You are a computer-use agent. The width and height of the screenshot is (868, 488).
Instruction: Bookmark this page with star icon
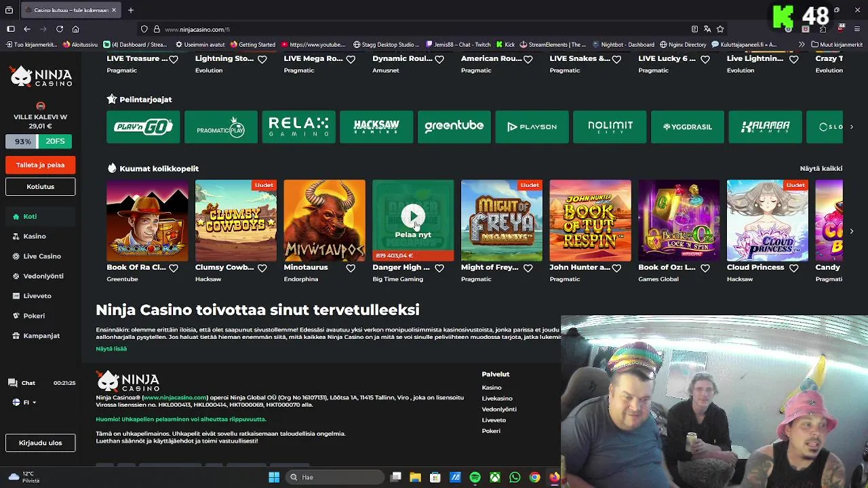pos(720,29)
